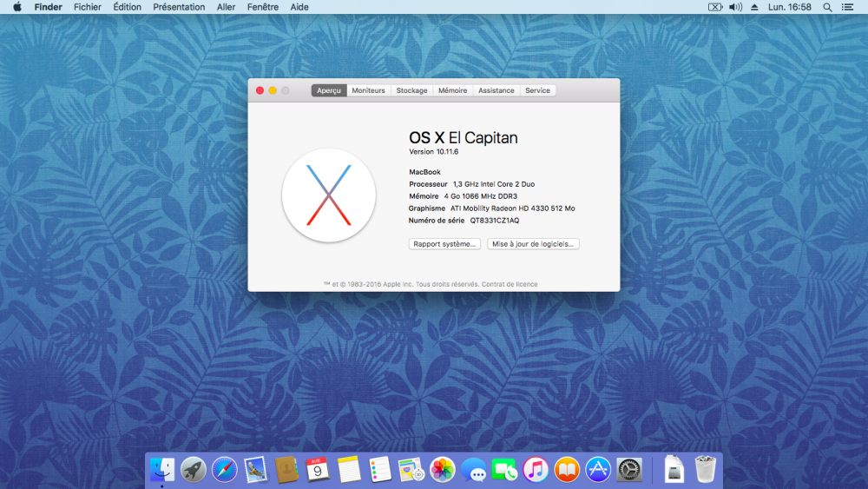
Task: Click Rapport système button
Action: point(444,244)
